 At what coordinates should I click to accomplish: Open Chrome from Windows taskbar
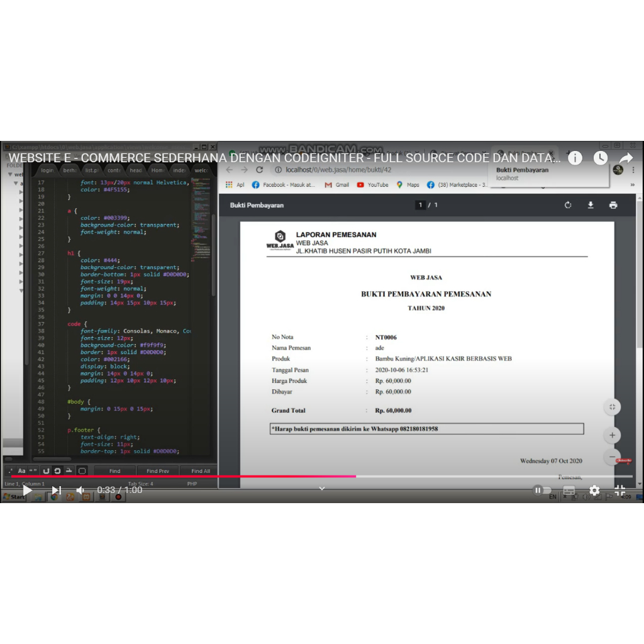point(54,497)
